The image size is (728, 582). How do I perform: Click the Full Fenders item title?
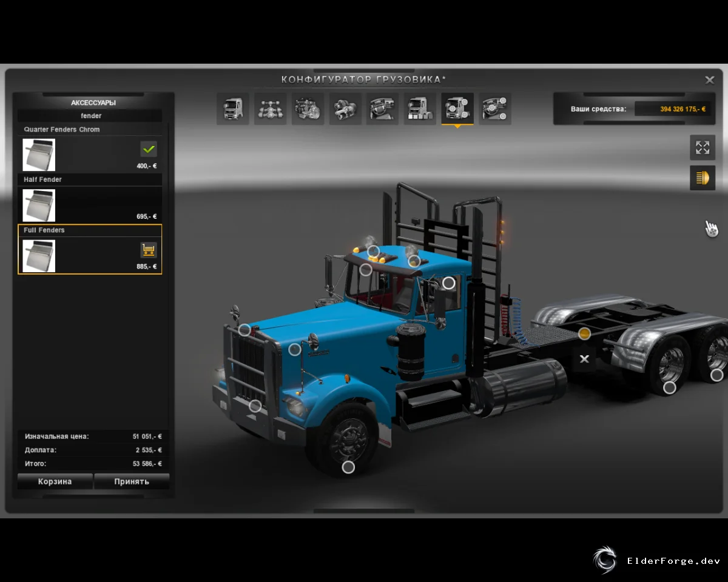coord(44,230)
